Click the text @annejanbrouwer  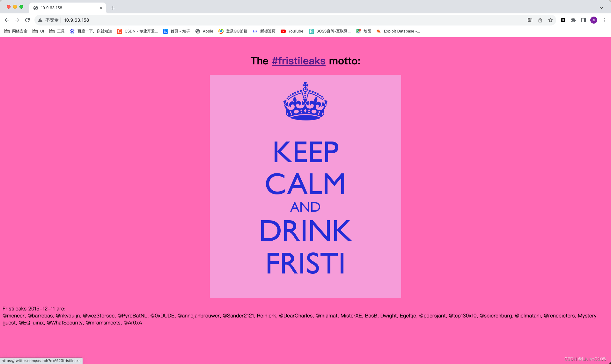[x=198, y=316]
